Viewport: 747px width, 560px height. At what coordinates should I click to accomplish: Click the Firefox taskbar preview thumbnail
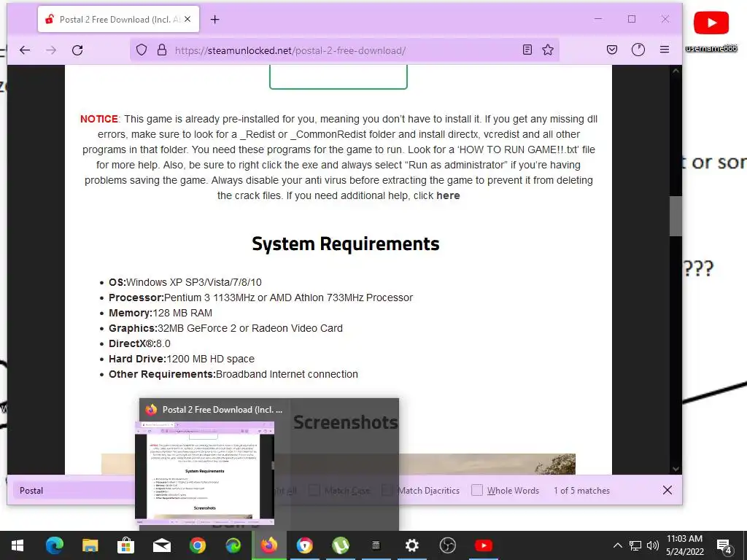pos(205,474)
